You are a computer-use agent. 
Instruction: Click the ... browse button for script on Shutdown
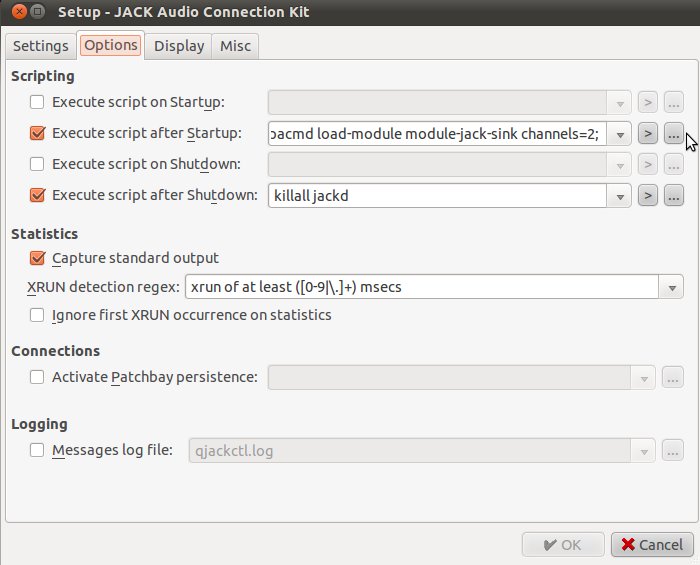coord(674,165)
